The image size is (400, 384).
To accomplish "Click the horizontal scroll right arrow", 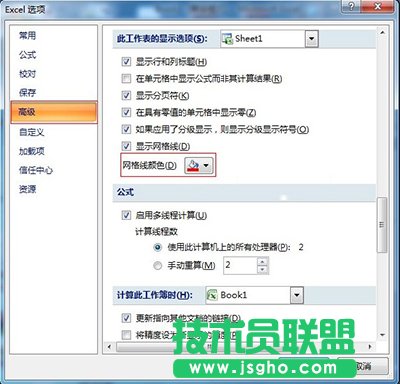I will (369, 347).
